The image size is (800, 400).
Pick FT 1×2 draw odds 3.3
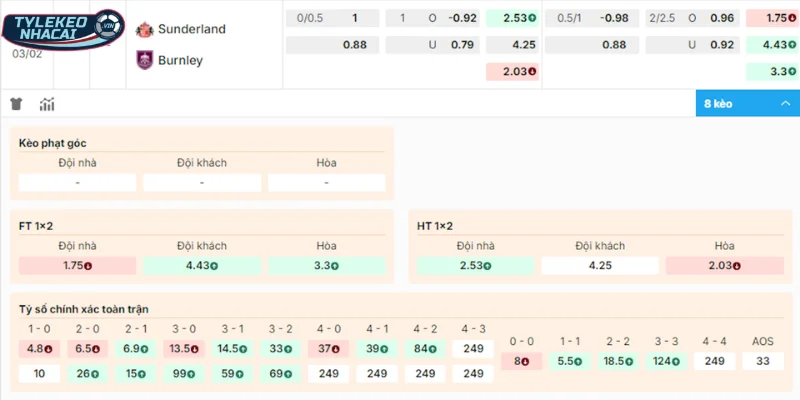click(326, 266)
